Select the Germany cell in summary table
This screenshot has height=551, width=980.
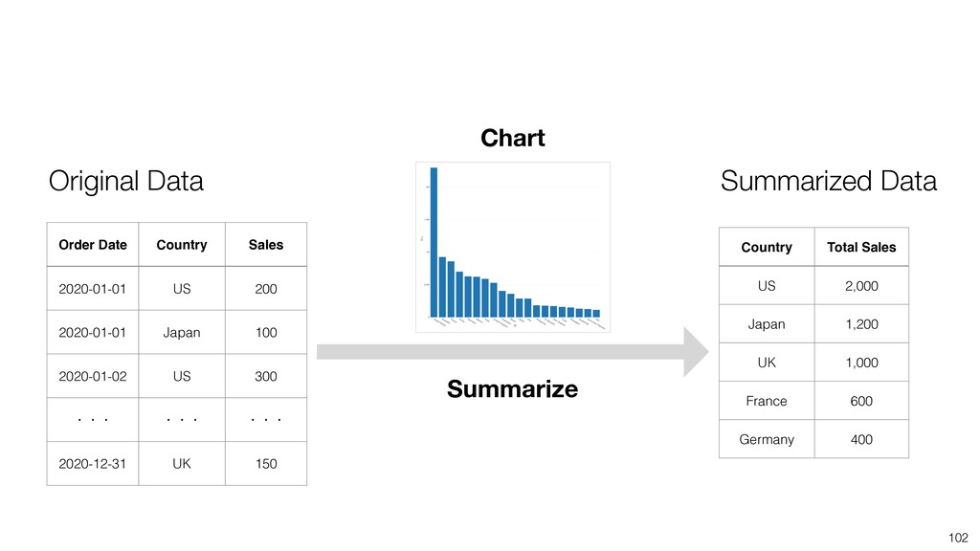(x=767, y=439)
